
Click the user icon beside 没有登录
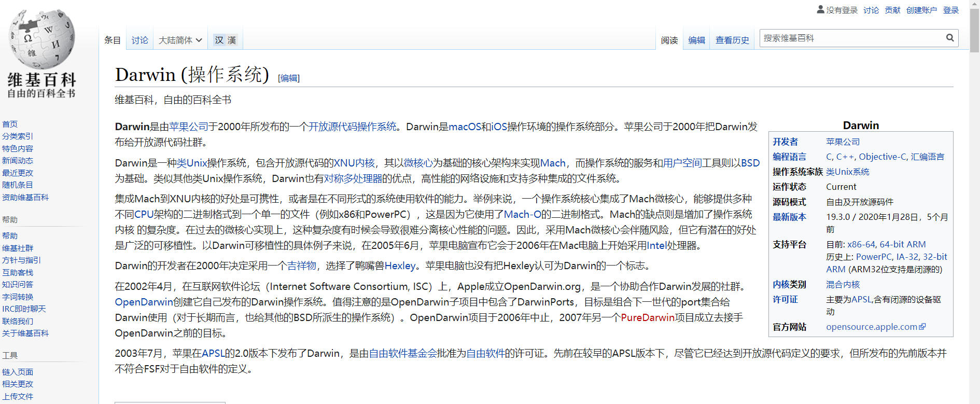[820, 9]
